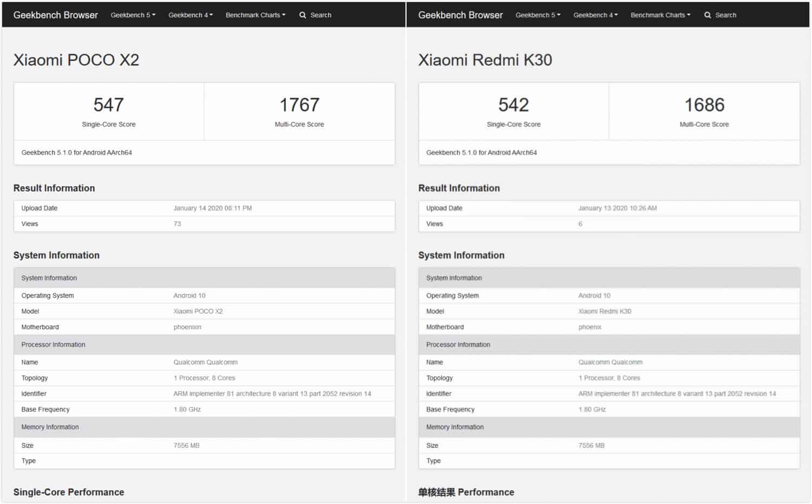Click Android 10 value in POCO X2 table
This screenshot has height=504, width=812.
[189, 296]
